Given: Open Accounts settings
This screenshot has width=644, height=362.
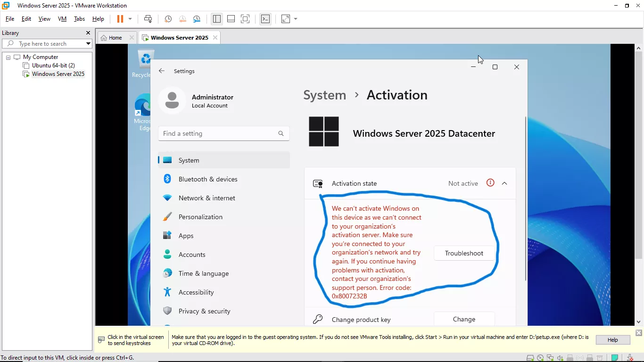Looking at the screenshot, I should pyautogui.click(x=224, y=255).
